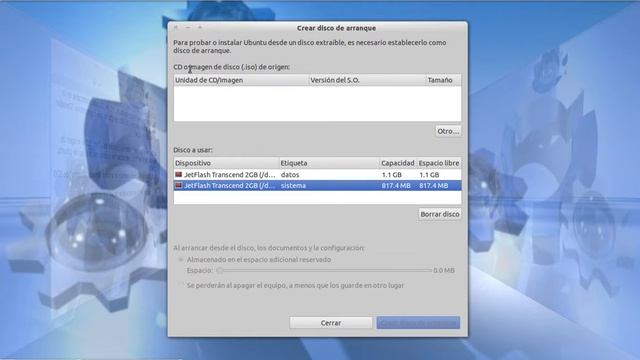Select the JetFlash row labeled 'datos'

317,174
